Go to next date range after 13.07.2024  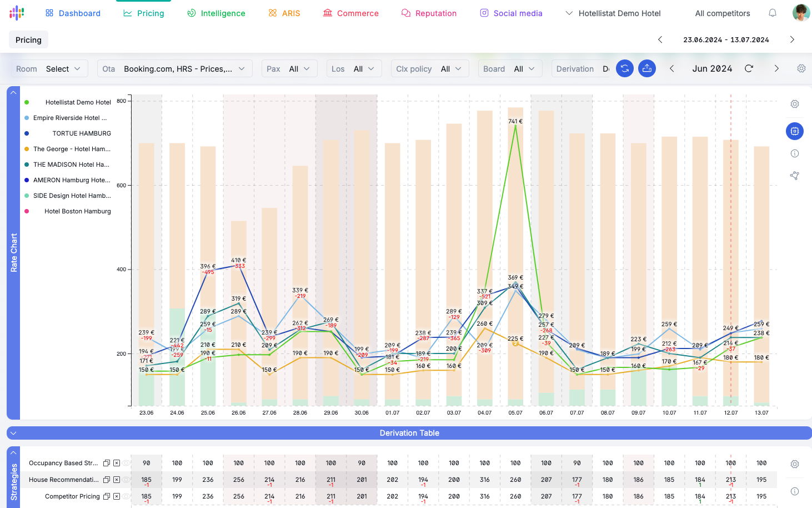pos(792,39)
